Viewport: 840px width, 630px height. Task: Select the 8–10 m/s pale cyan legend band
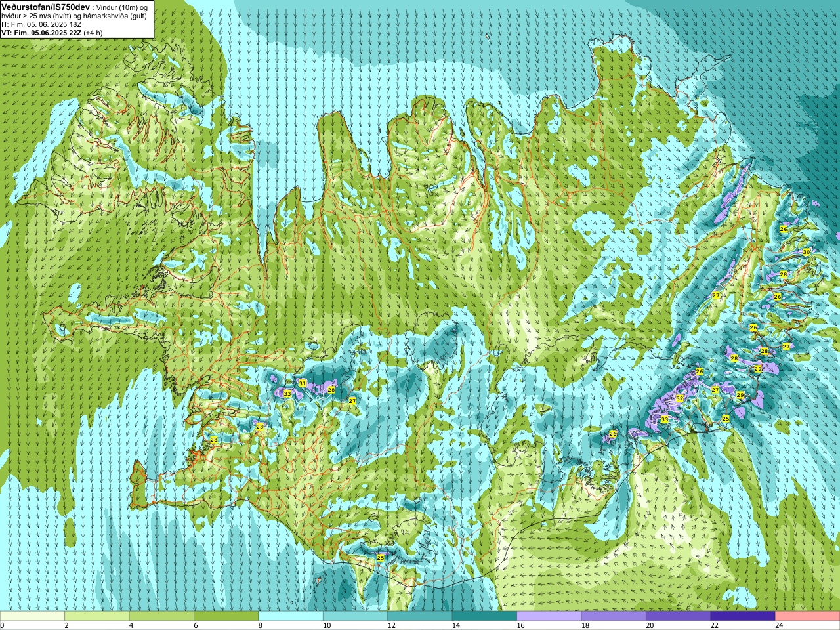pos(291,616)
